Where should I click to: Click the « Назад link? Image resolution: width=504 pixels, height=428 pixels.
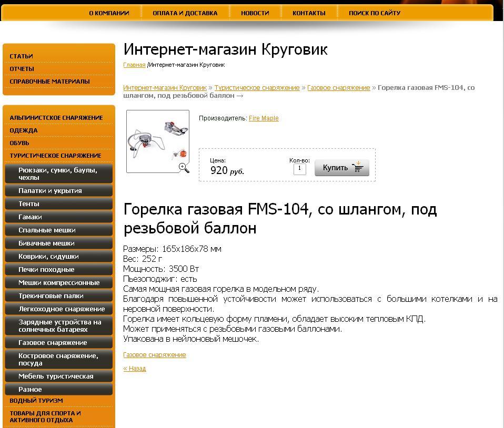134,369
